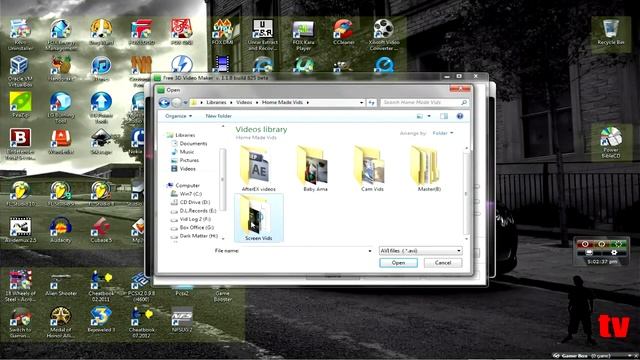Click the Forward navigation arrow
This screenshot has width=640, height=360.
click(x=176, y=102)
